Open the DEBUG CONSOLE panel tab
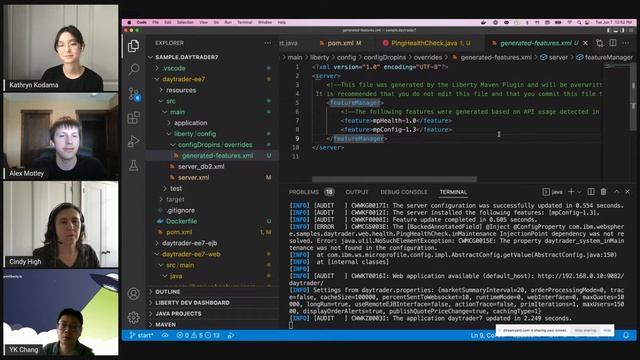The height and width of the screenshot is (360, 640). point(404,192)
